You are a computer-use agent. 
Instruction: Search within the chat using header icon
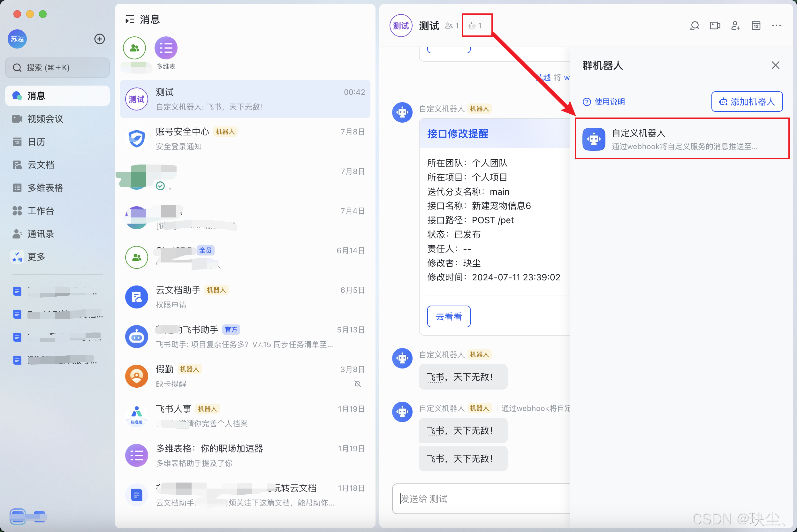click(695, 26)
